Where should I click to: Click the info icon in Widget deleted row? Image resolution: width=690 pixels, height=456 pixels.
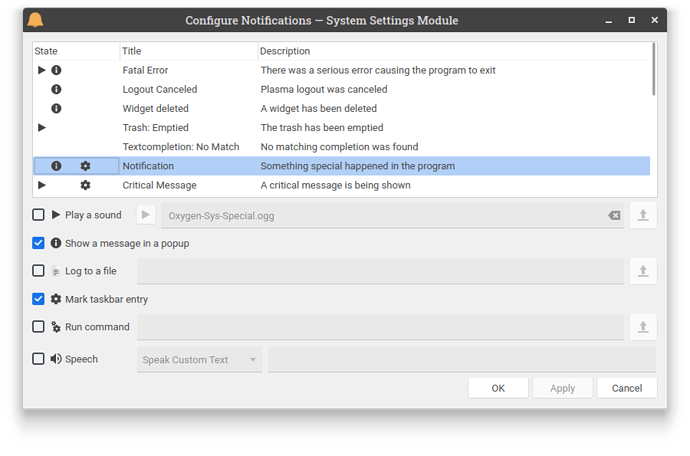(x=56, y=109)
